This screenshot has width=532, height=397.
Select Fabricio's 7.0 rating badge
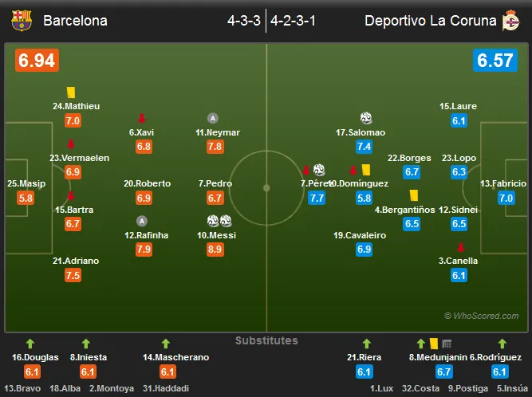click(x=506, y=198)
